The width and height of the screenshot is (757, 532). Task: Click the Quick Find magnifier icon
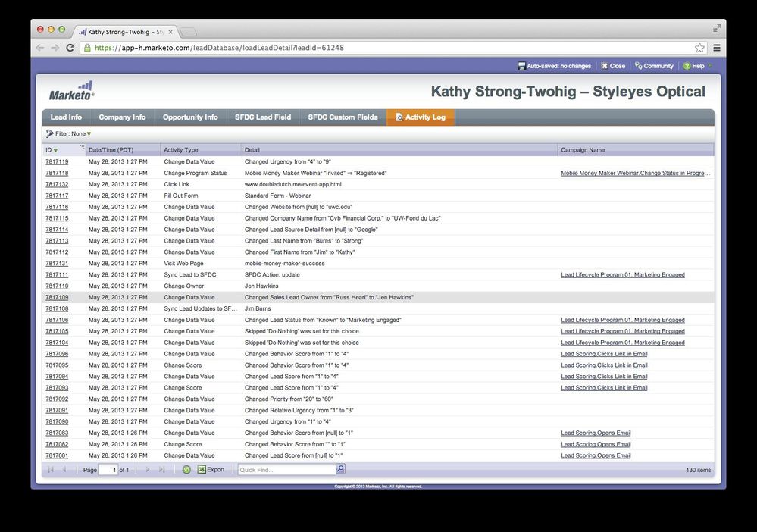pos(340,469)
